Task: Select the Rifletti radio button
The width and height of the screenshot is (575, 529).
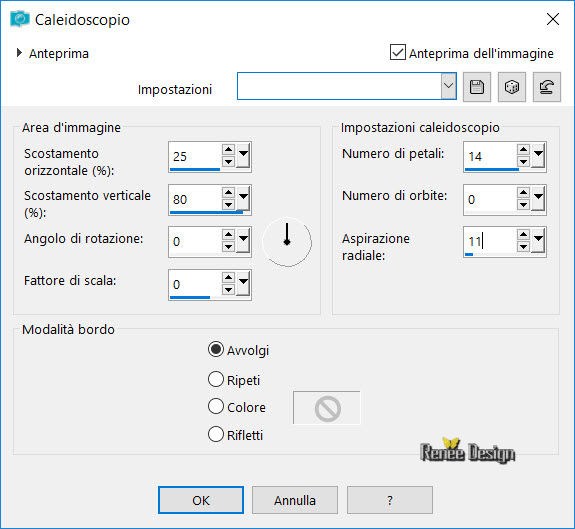Action: pyautogui.click(x=216, y=434)
